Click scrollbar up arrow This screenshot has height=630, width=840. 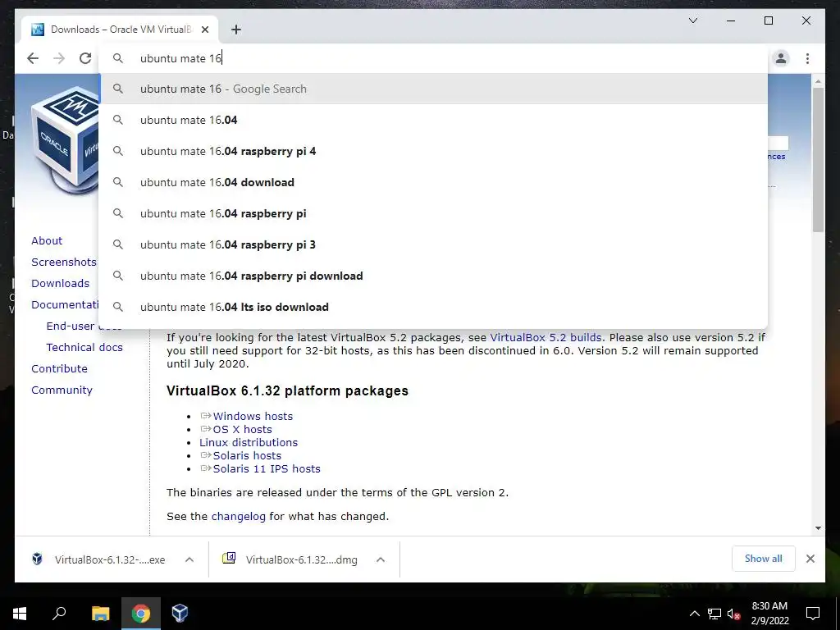click(818, 81)
